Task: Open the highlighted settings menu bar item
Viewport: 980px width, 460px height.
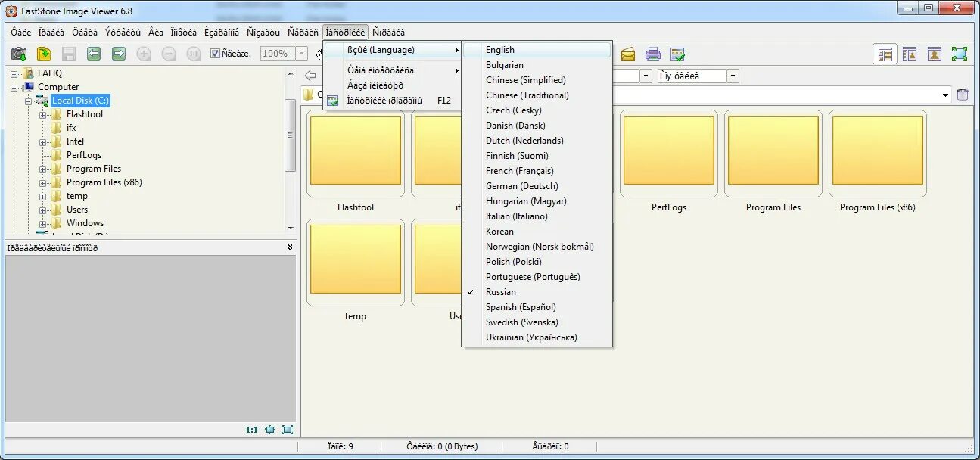Action: click(x=345, y=33)
